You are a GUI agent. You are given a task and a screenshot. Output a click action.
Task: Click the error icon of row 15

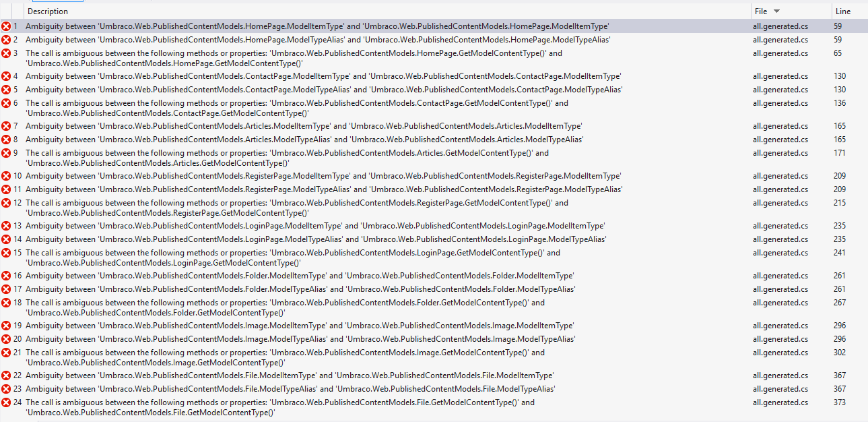(6, 253)
